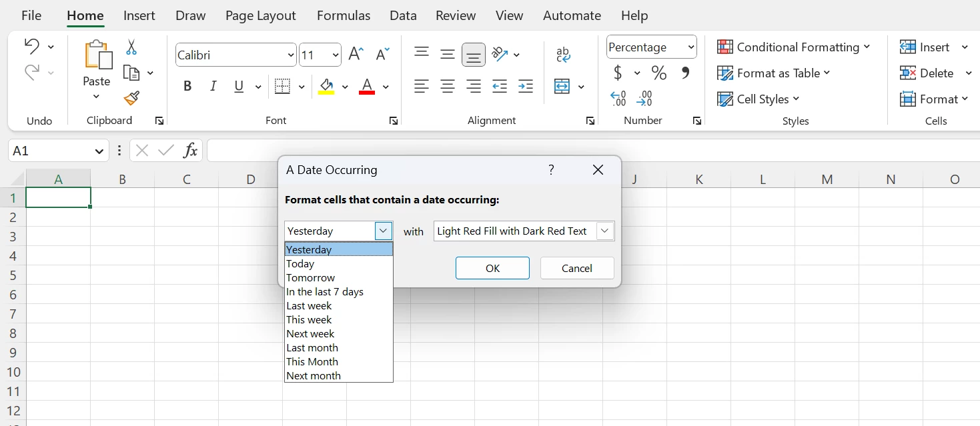Open the Page Layout tab

(x=260, y=15)
